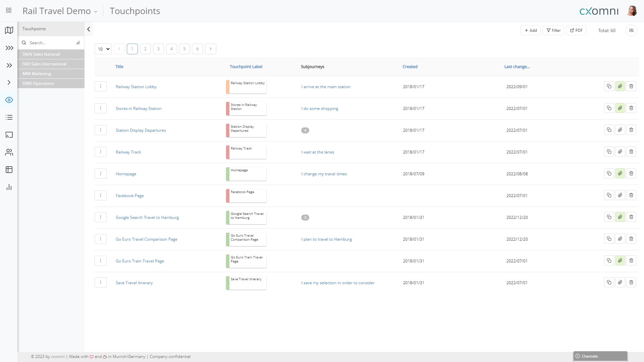This screenshot has width=644, height=362.
Task: Delete the Homepage touchpoint row
Action: 631,174
